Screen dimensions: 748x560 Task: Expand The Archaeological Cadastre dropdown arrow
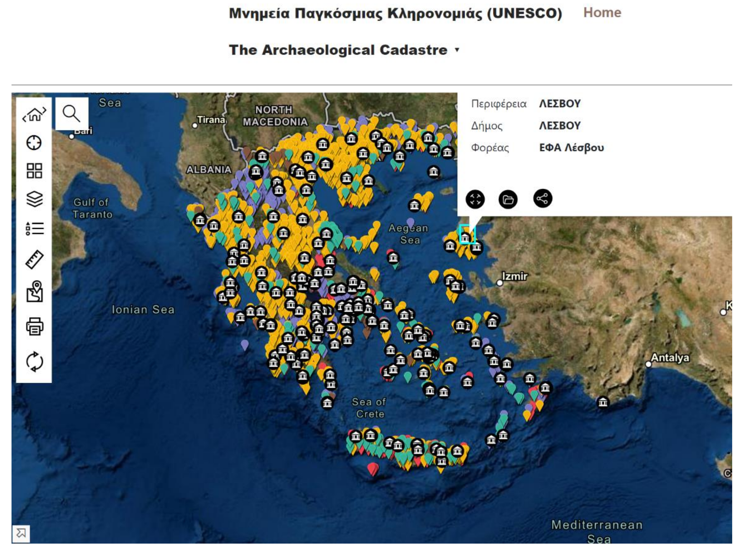(457, 50)
